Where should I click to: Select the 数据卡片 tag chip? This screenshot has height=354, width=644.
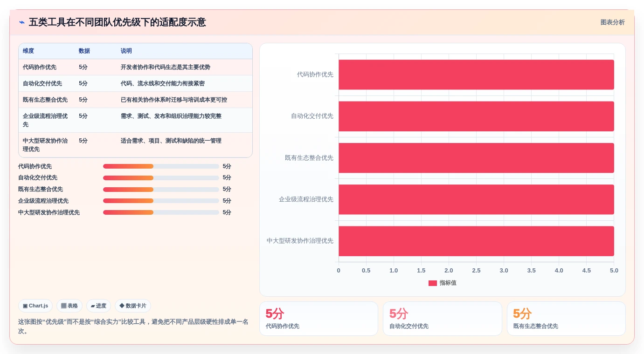(x=133, y=306)
